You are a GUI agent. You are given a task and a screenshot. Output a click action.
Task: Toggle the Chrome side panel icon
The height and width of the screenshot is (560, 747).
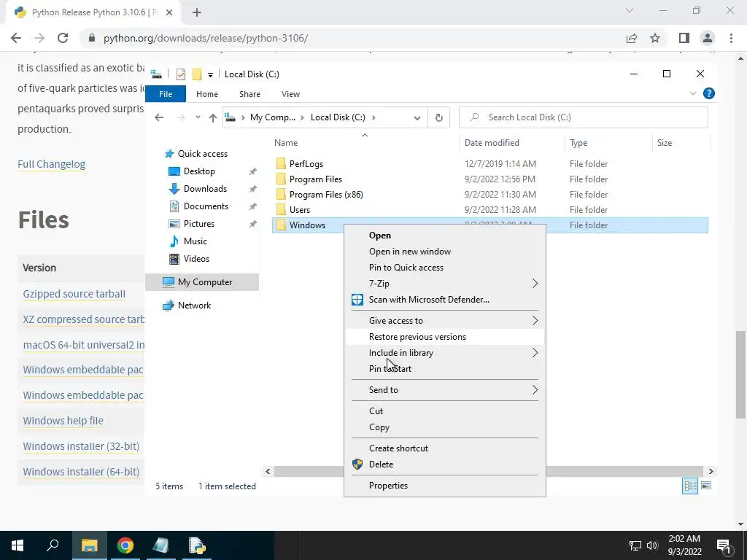coord(684,38)
